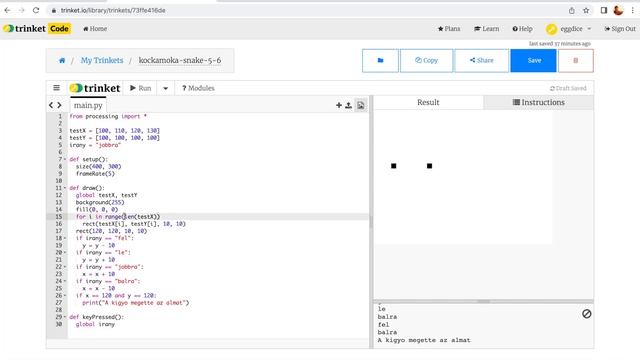This screenshot has height=360, width=640.
Task: Run the program
Action: point(140,88)
